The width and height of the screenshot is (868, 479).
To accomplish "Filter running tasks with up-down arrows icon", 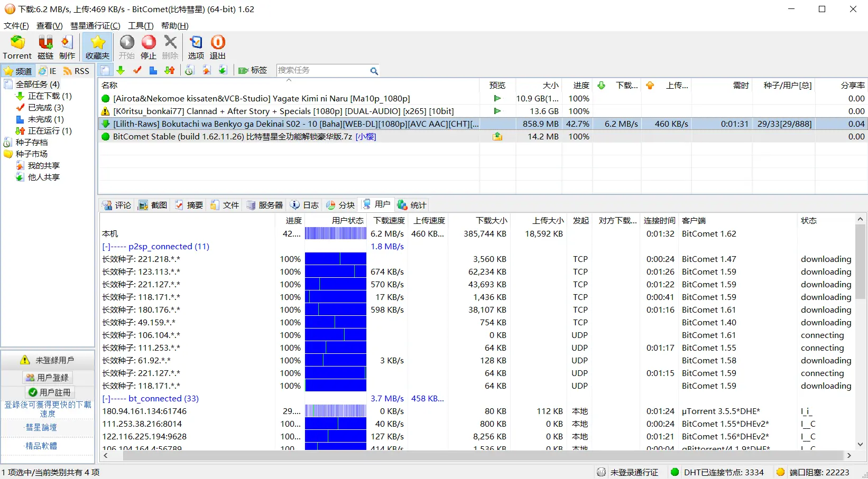I will [x=170, y=70].
